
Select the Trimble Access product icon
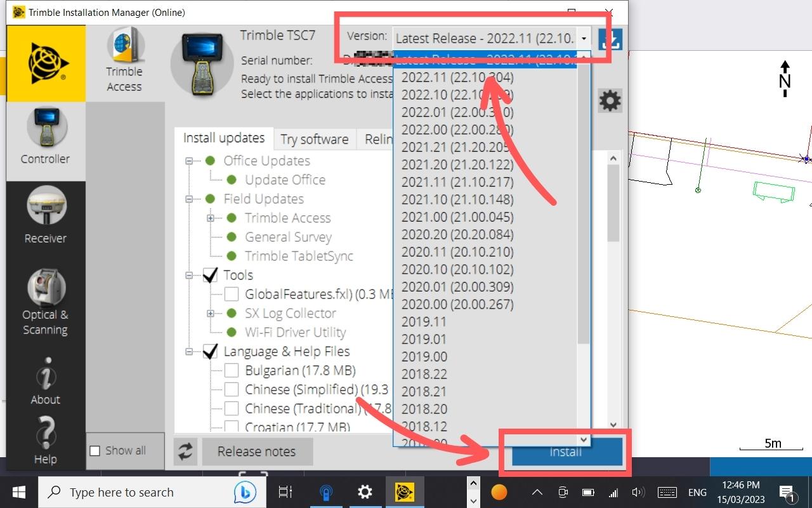tap(124, 61)
